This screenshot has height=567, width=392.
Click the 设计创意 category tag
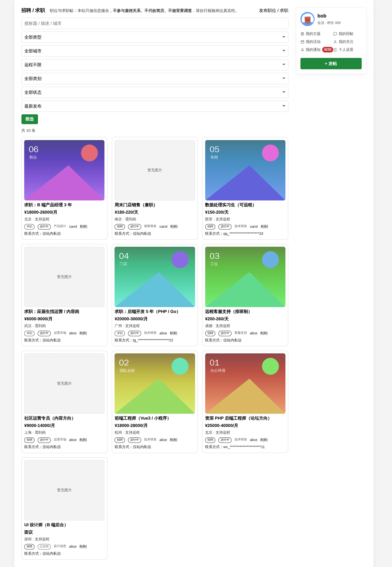tap(60, 546)
